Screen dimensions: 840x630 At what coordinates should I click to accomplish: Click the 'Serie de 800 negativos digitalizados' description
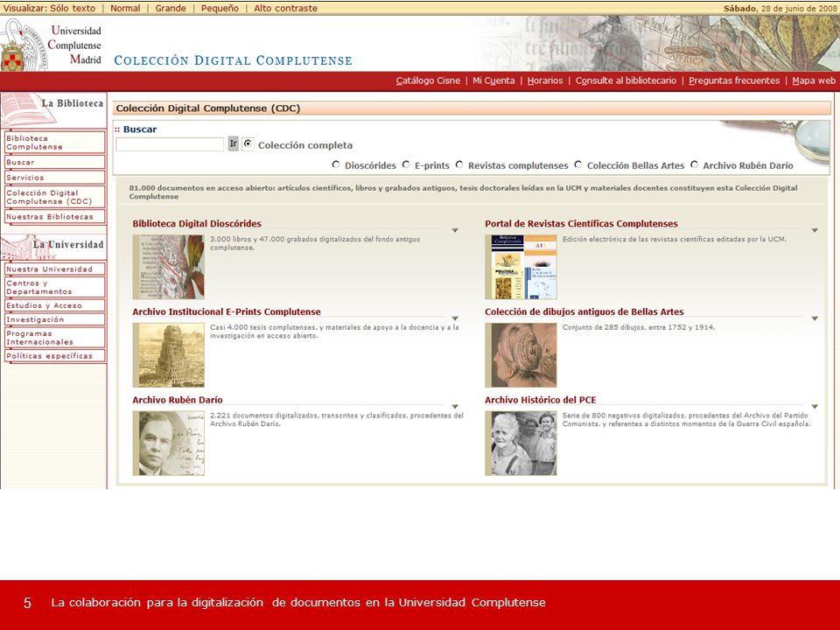[x=686, y=419]
